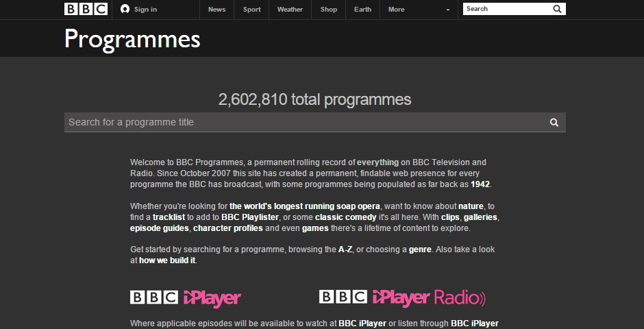Open the 'episode guides' link
The image size is (644, 329).
(160, 228)
